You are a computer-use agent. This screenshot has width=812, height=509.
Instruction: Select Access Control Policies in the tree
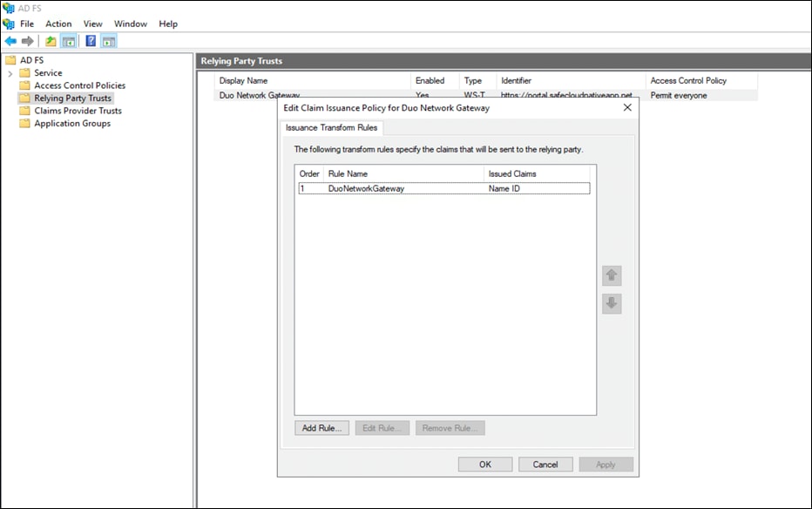[x=80, y=85]
